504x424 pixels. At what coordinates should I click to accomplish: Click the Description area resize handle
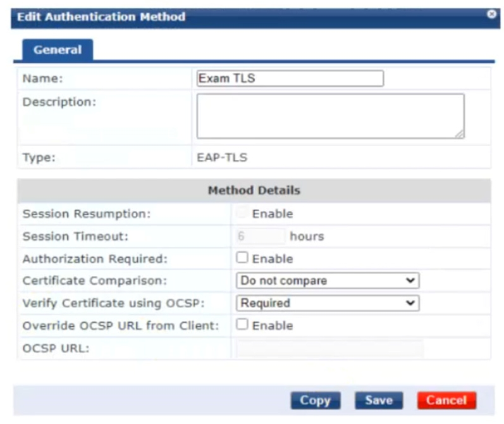pos(460,134)
